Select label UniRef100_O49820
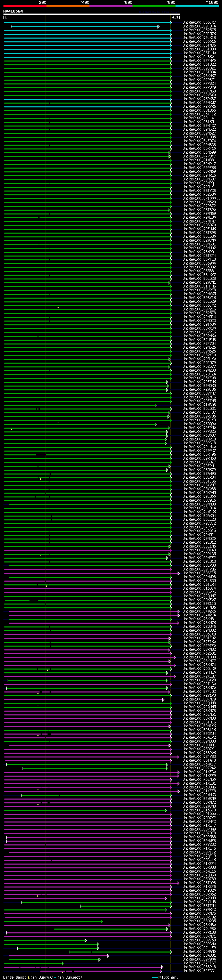 (199, 891)
